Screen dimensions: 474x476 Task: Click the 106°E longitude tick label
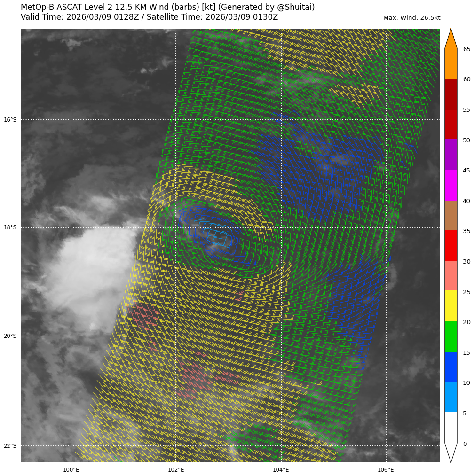pyautogui.click(x=386, y=469)
